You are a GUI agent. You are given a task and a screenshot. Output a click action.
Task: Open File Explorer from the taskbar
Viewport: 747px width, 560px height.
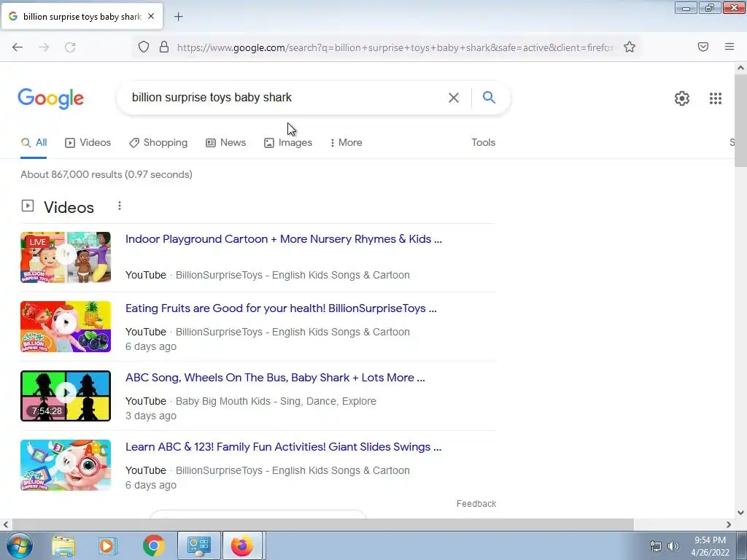pyautogui.click(x=63, y=545)
